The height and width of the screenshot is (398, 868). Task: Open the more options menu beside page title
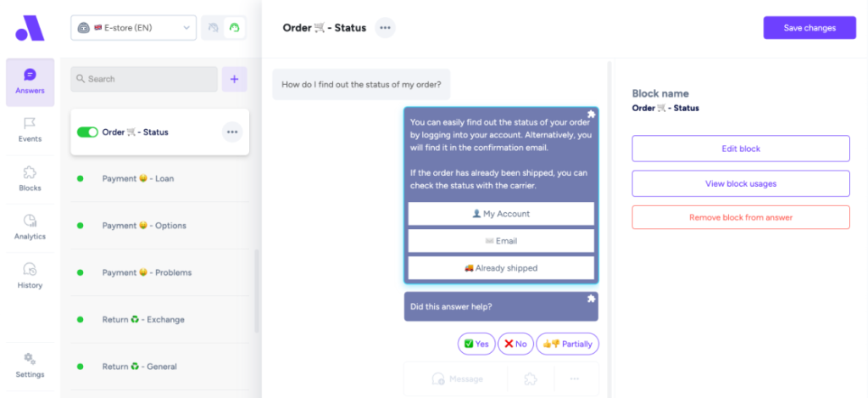tap(385, 28)
